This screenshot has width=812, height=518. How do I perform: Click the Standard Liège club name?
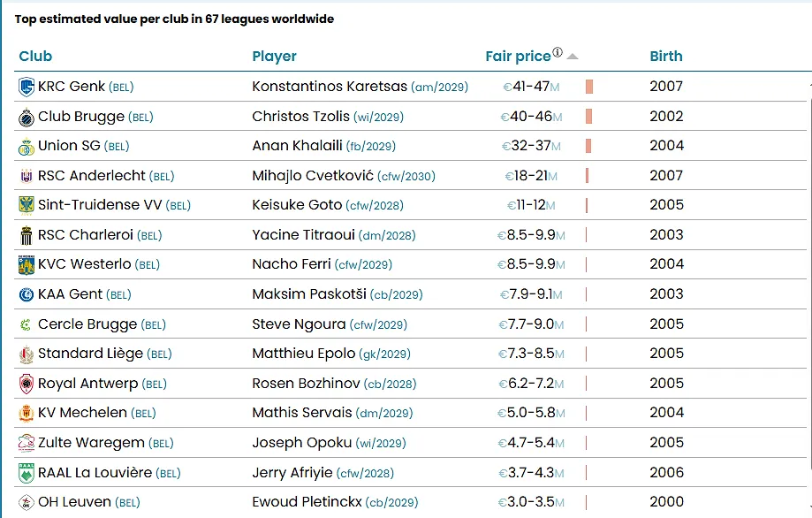pos(90,354)
